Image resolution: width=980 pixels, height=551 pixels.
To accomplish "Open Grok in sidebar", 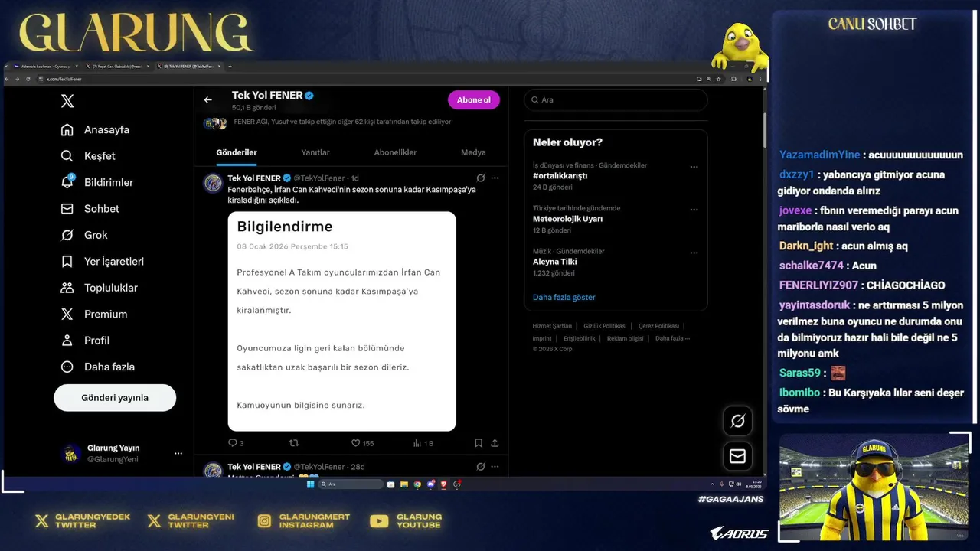I will coord(84,235).
